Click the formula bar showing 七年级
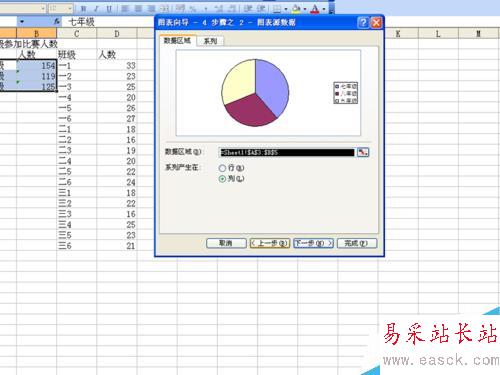The image size is (500, 375). (x=108, y=22)
